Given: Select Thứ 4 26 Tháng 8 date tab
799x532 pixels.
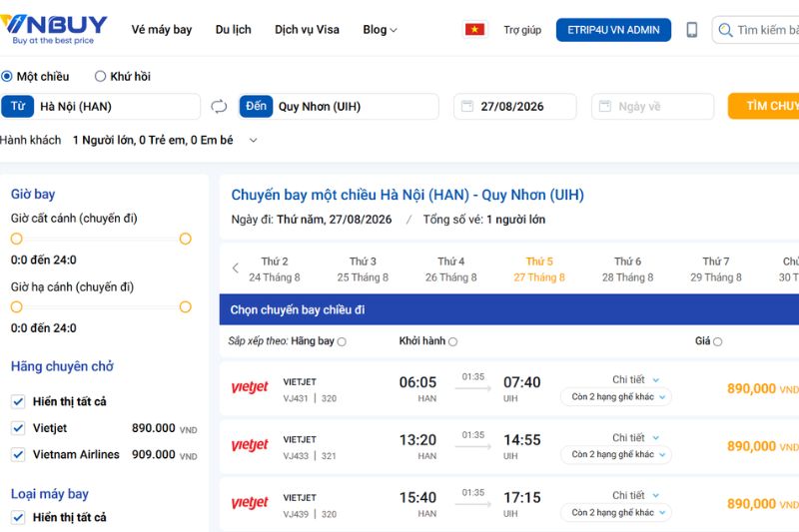Looking at the screenshot, I should (x=451, y=269).
